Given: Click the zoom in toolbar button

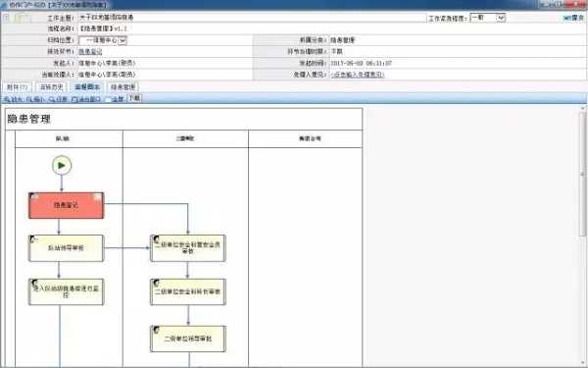Looking at the screenshot, I should tap(14, 99).
